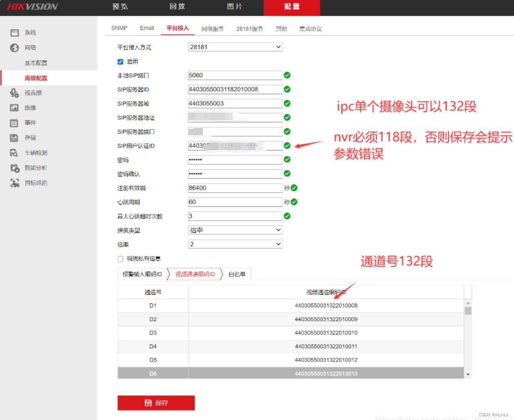Image resolution: width=514 pixels, height=420 pixels.
Task: Open the 白名单 sub-tab
Action: (x=237, y=274)
